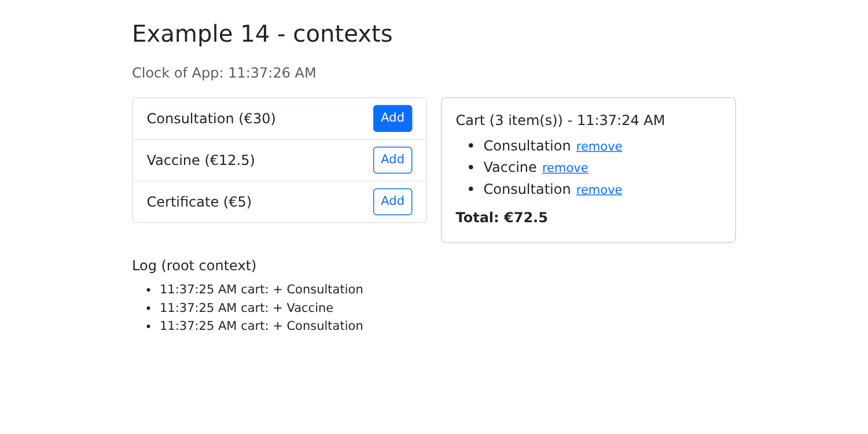The width and height of the screenshot is (868, 434).
Task: Click the "Total: €72.5" text
Action: (x=502, y=218)
